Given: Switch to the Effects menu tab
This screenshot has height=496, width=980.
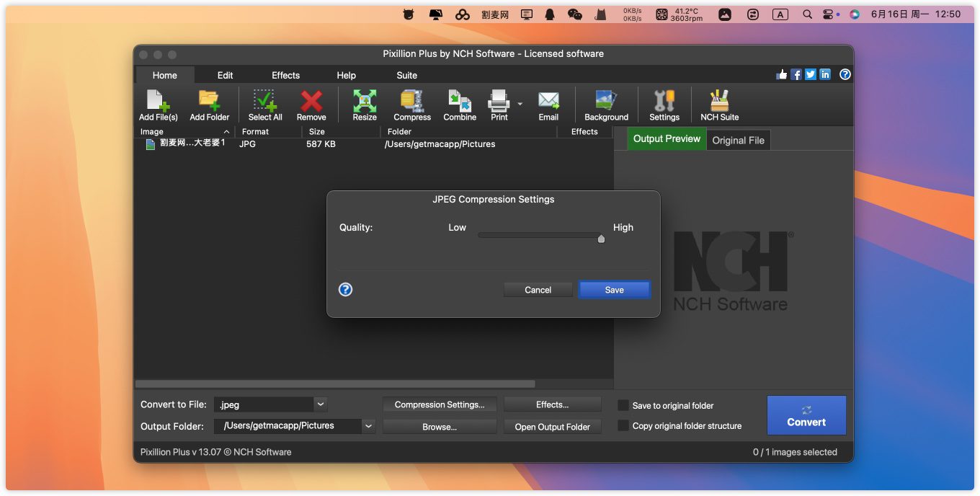Looking at the screenshot, I should click(x=285, y=75).
